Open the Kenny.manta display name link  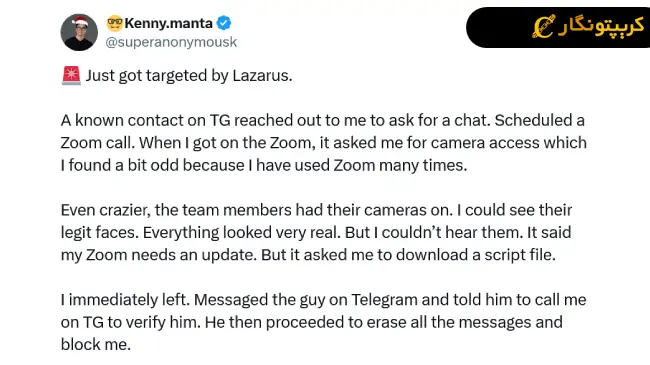point(168,23)
